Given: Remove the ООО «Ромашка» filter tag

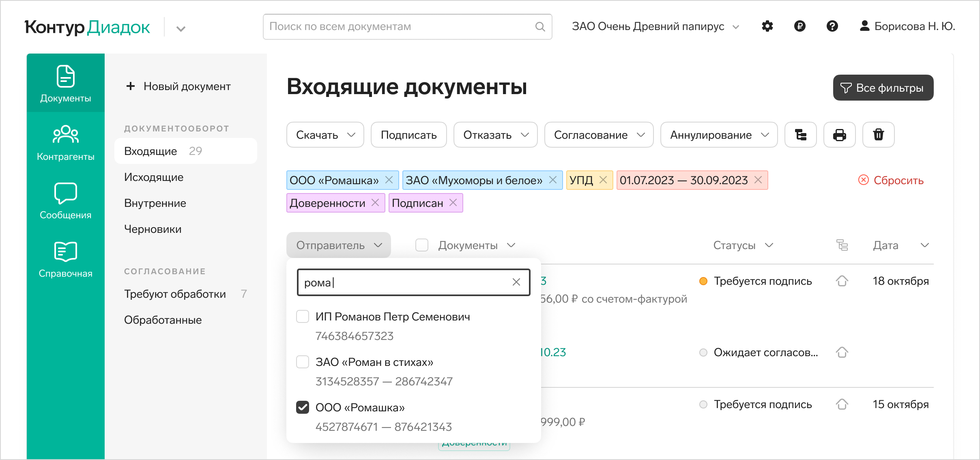Looking at the screenshot, I should coord(389,180).
